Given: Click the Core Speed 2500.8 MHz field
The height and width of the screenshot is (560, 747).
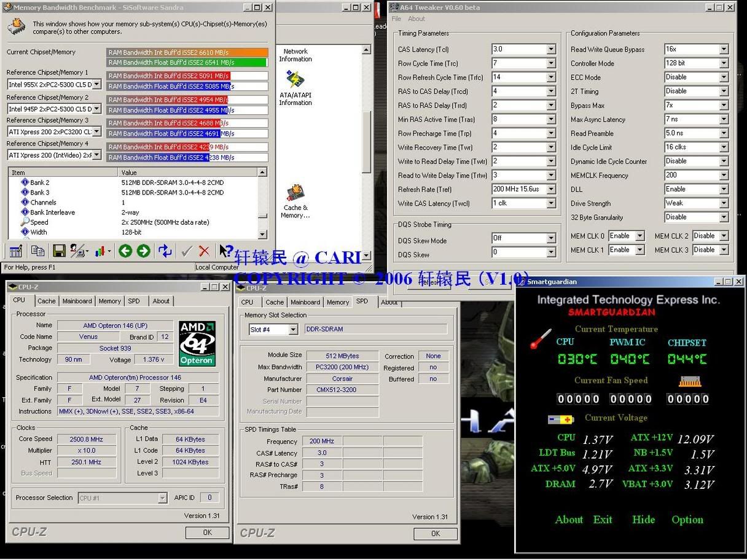Looking at the screenshot, I should (x=87, y=439).
